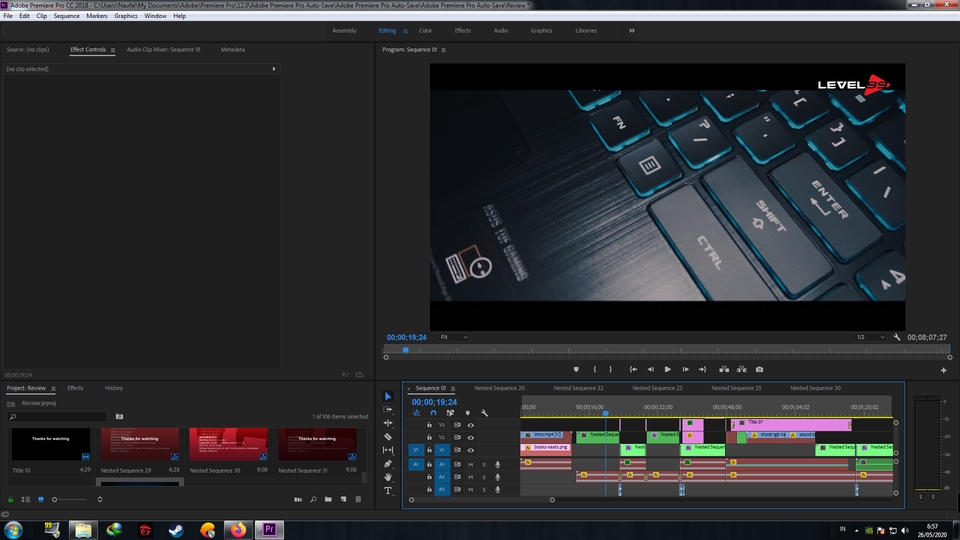960x540 pixels.
Task: Toggle lock on V3 track
Action: [x=429, y=425]
